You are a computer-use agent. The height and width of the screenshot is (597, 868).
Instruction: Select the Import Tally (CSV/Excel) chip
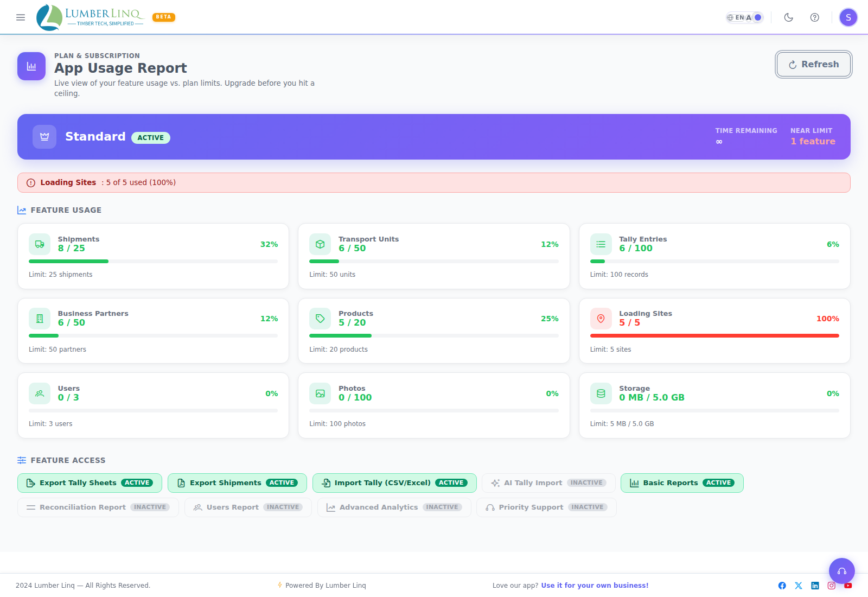tap(394, 483)
